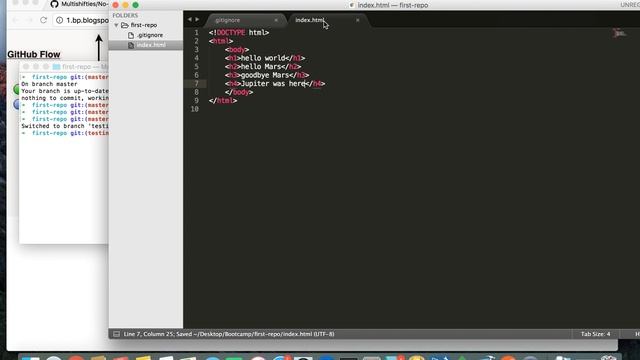Close the gitignore tab
Viewport: 640px width, 360px height.
(276, 20)
